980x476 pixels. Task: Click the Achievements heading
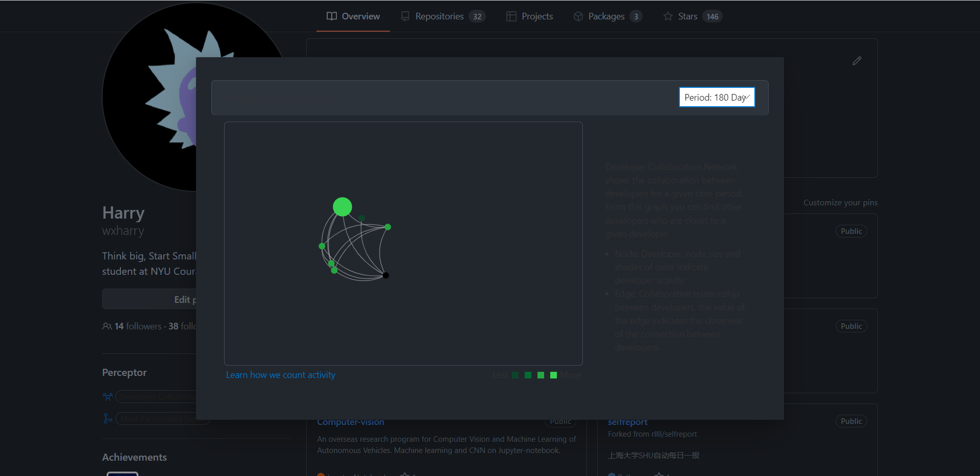tap(134, 457)
